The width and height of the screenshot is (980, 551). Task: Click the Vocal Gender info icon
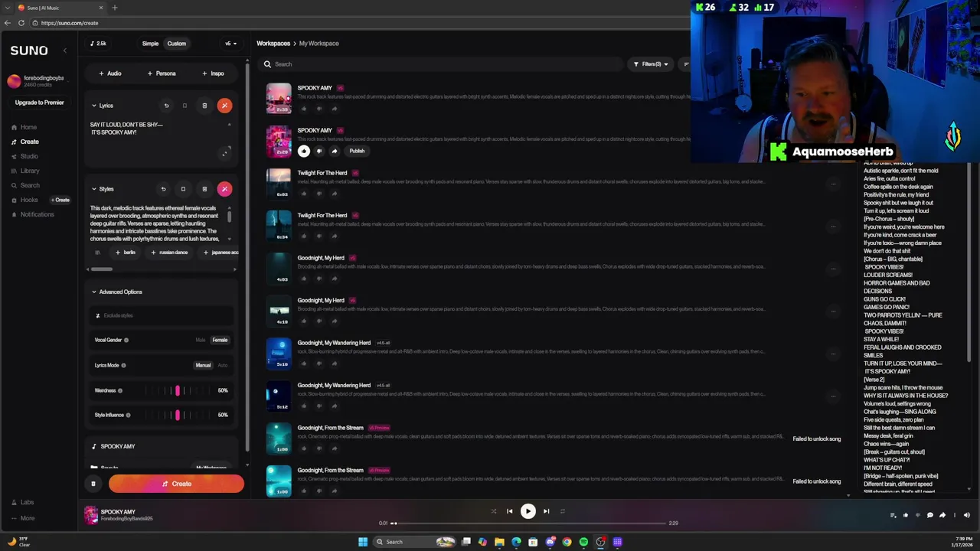(x=126, y=340)
